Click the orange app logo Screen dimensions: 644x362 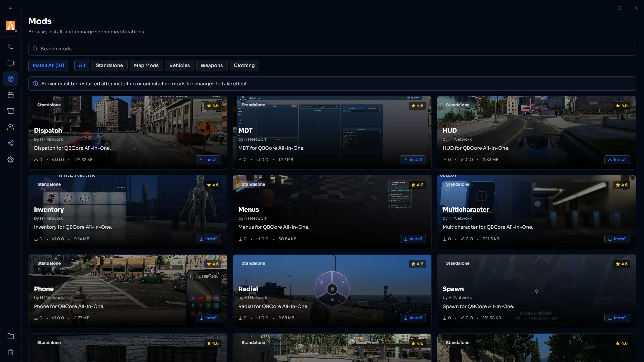(11, 25)
